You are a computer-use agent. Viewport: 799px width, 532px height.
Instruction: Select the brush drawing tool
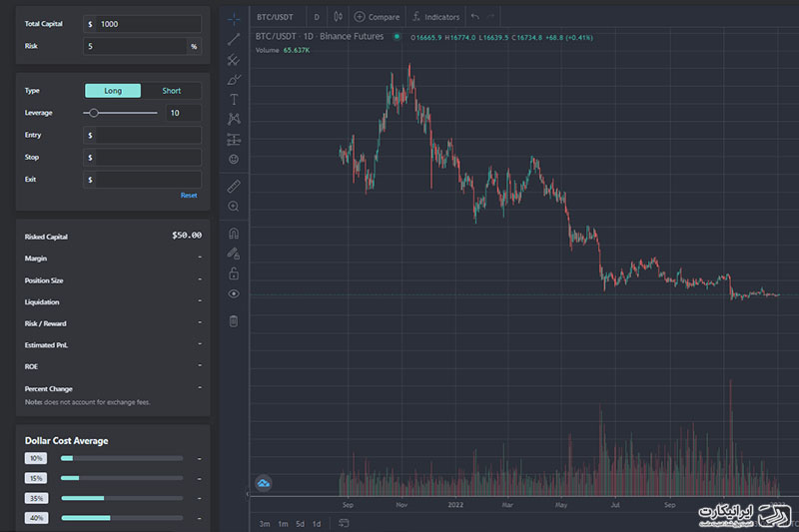tap(234, 80)
